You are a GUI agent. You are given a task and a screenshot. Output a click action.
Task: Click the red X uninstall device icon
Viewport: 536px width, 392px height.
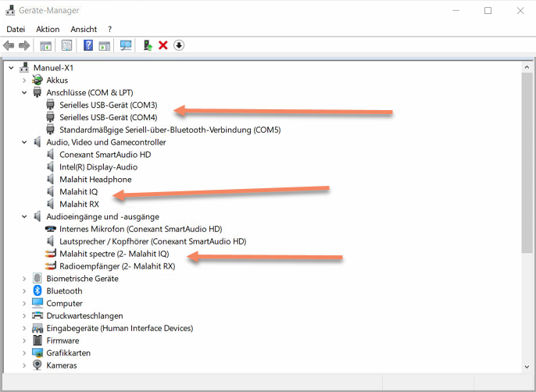pyautogui.click(x=163, y=45)
